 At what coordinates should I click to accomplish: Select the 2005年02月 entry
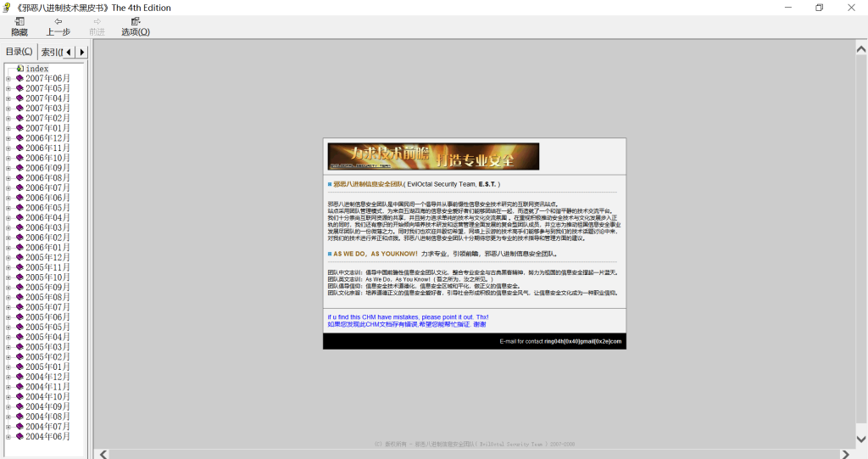[x=47, y=357]
